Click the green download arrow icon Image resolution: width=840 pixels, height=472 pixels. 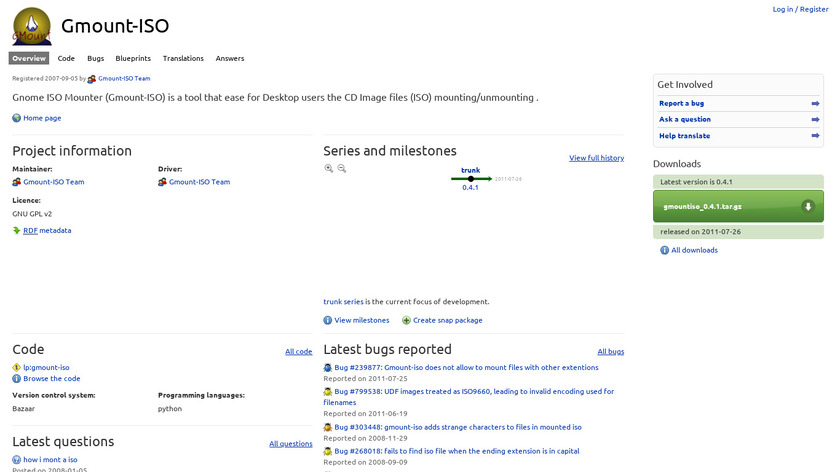click(808, 206)
